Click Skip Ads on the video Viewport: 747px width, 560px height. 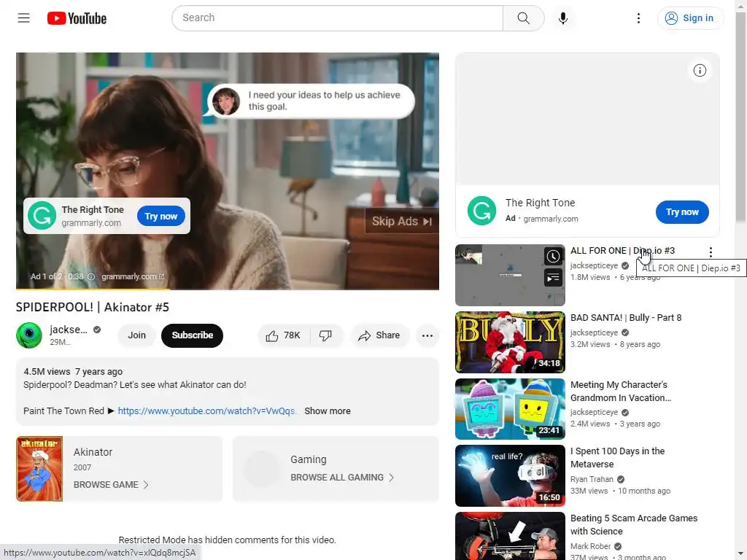pyautogui.click(x=402, y=222)
